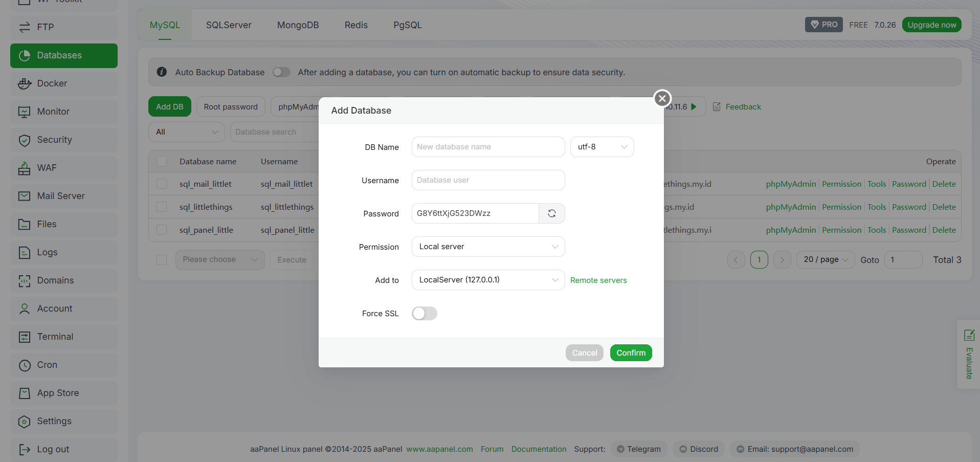Check sql_mail_littlet row checkbox
Image resolution: width=980 pixels, height=462 pixels.
[x=162, y=184]
